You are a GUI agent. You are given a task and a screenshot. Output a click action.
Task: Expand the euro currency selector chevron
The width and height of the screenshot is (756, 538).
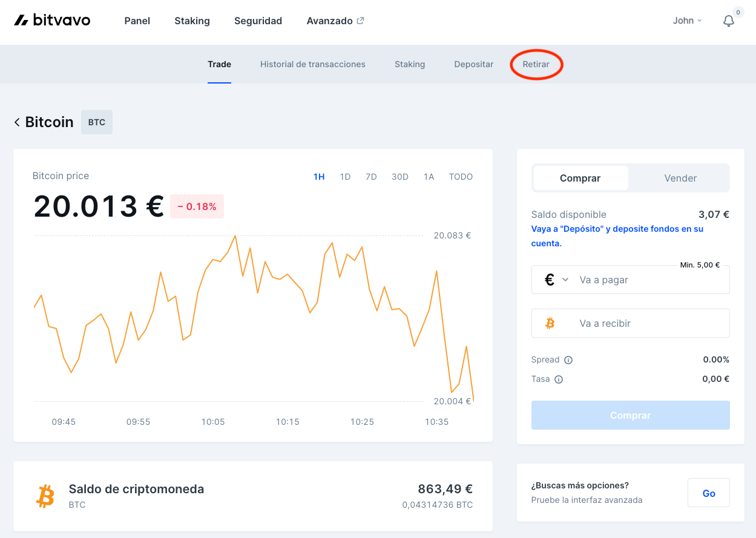565,280
